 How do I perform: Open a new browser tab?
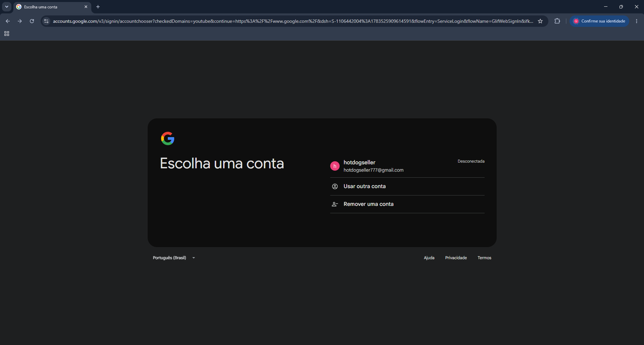98,7
